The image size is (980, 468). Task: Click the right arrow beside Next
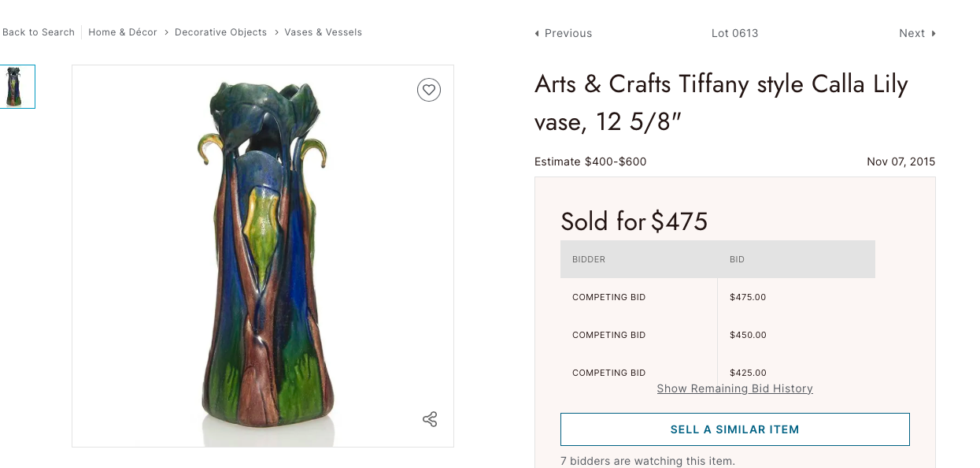coord(934,33)
